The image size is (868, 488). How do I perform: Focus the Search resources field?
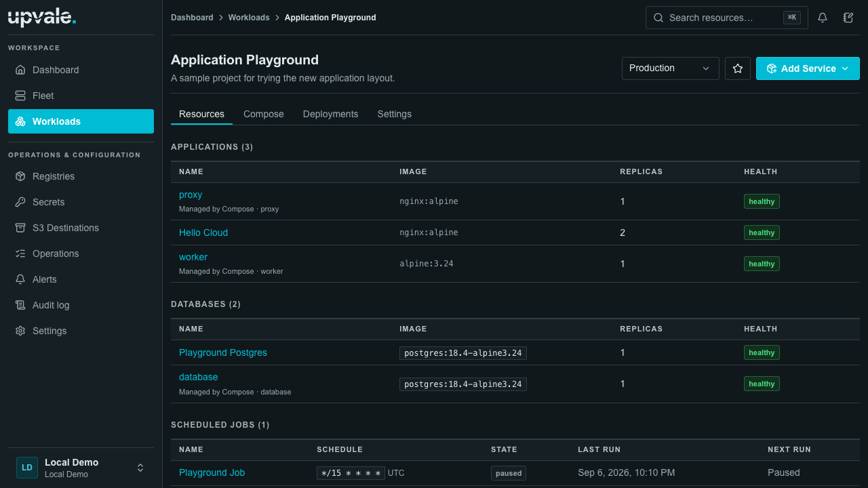tap(727, 18)
